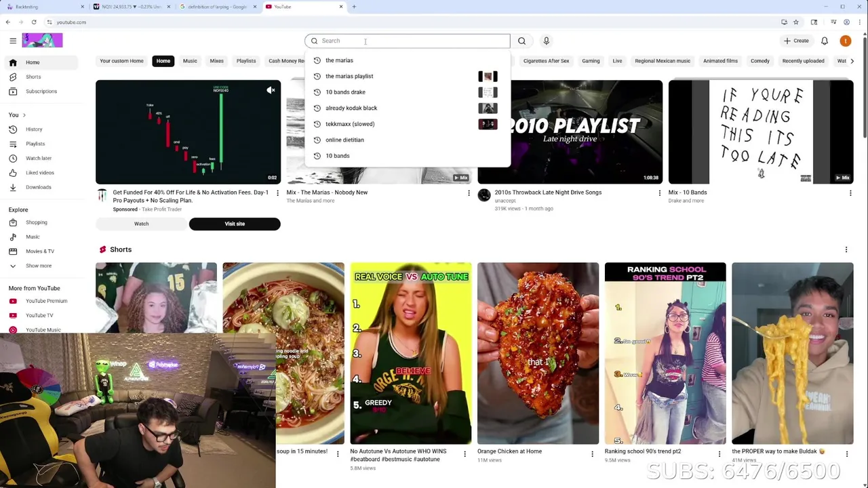Expand the You section chevron
The height and width of the screenshot is (488, 868).
click(24, 115)
